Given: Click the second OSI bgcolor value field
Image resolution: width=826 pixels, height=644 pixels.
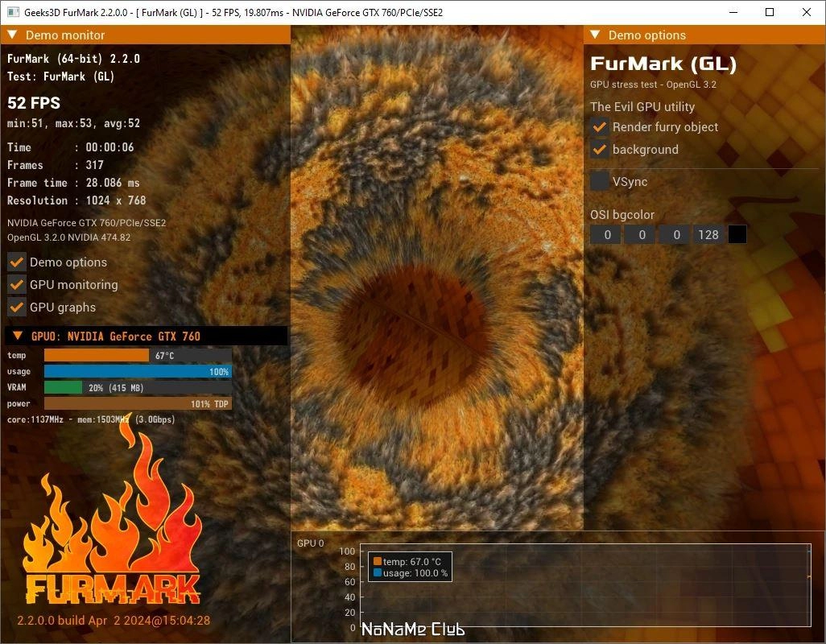Looking at the screenshot, I should [x=640, y=234].
